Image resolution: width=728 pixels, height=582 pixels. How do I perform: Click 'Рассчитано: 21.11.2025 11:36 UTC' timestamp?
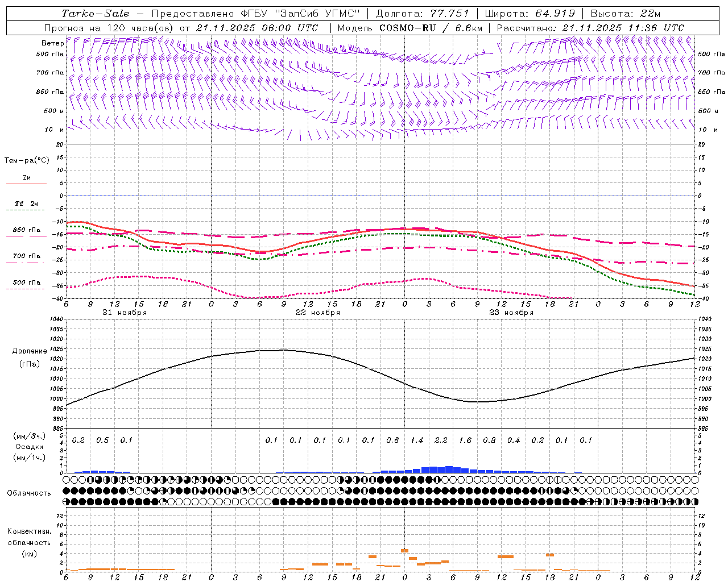point(590,28)
